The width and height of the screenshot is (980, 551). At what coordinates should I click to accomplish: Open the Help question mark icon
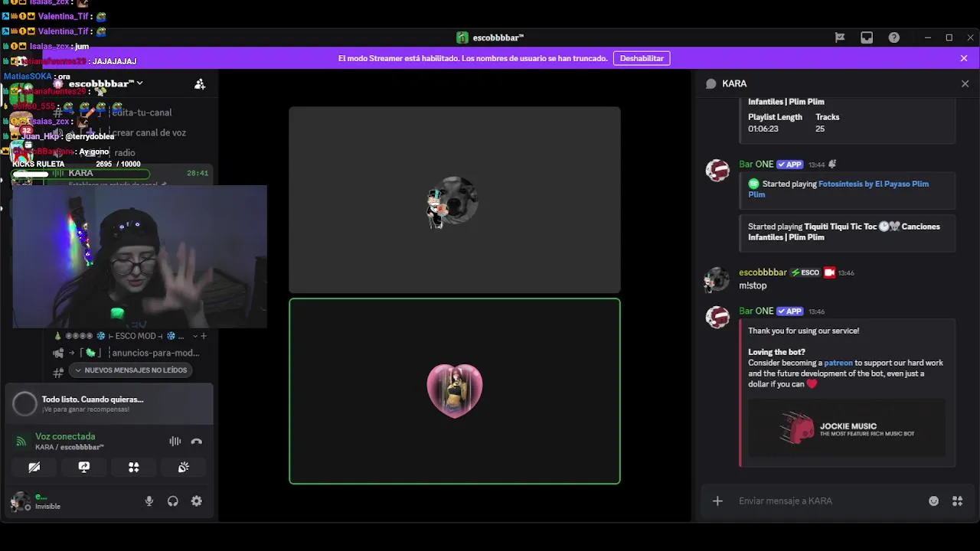click(x=893, y=37)
